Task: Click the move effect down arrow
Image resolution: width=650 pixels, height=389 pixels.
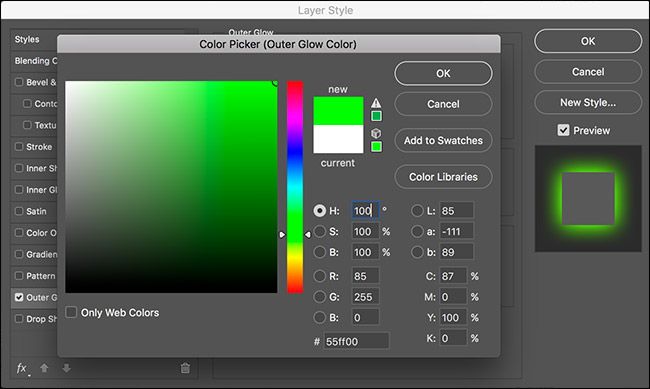Action: [x=66, y=368]
